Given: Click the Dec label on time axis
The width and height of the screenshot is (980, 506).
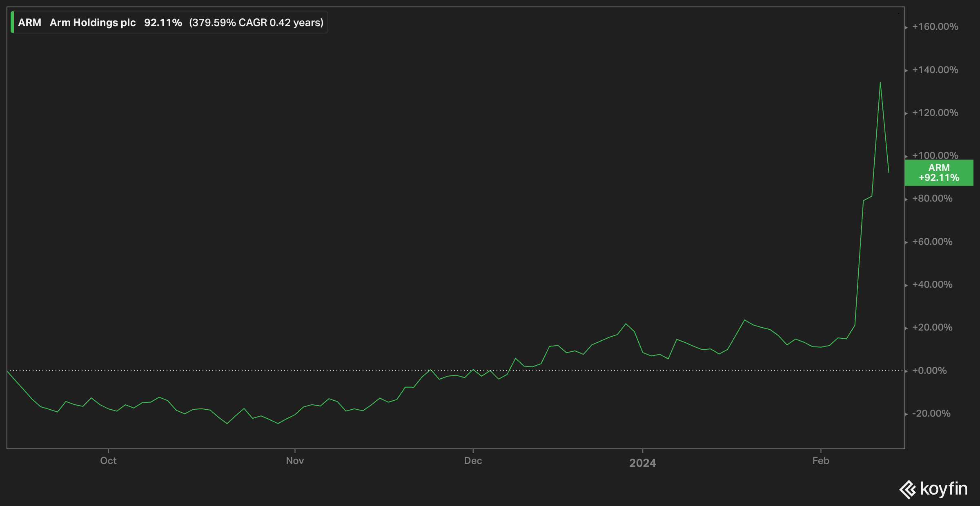Looking at the screenshot, I should point(473,461).
